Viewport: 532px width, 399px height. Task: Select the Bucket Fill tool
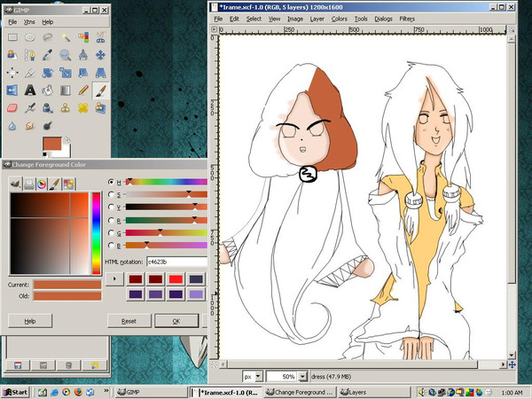(x=48, y=90)
